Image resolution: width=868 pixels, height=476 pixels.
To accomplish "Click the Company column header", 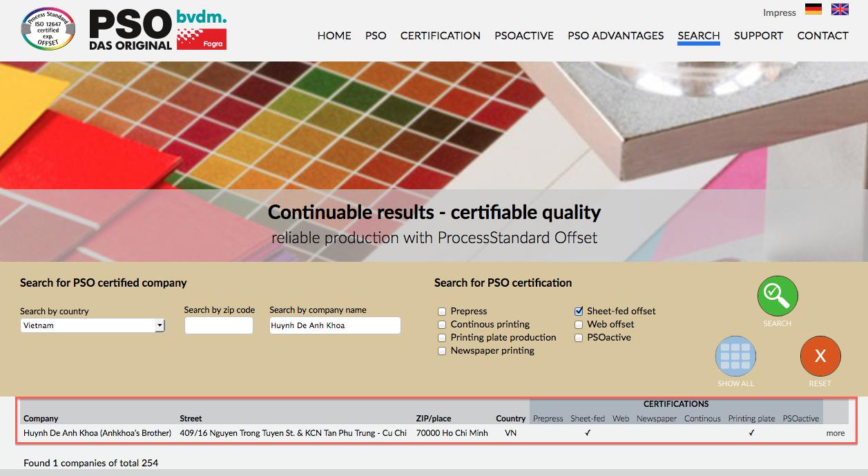I will [x=41, y=419].
